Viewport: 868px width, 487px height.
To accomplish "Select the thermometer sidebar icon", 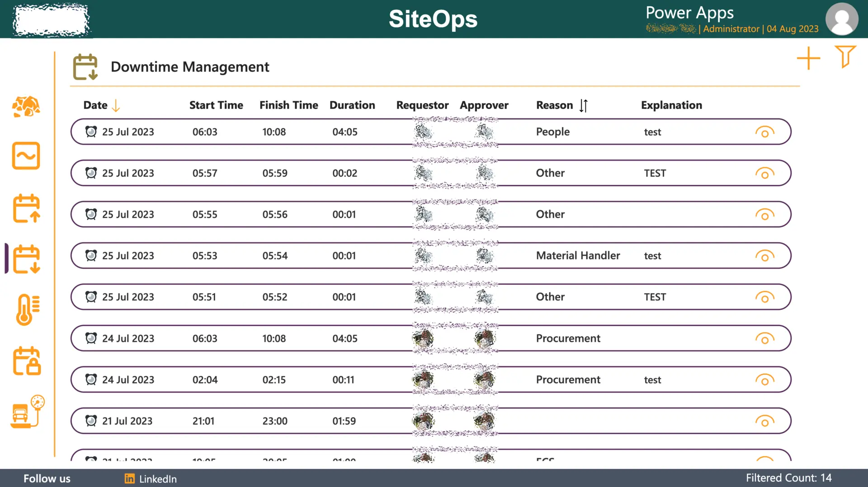I will 27,309.
